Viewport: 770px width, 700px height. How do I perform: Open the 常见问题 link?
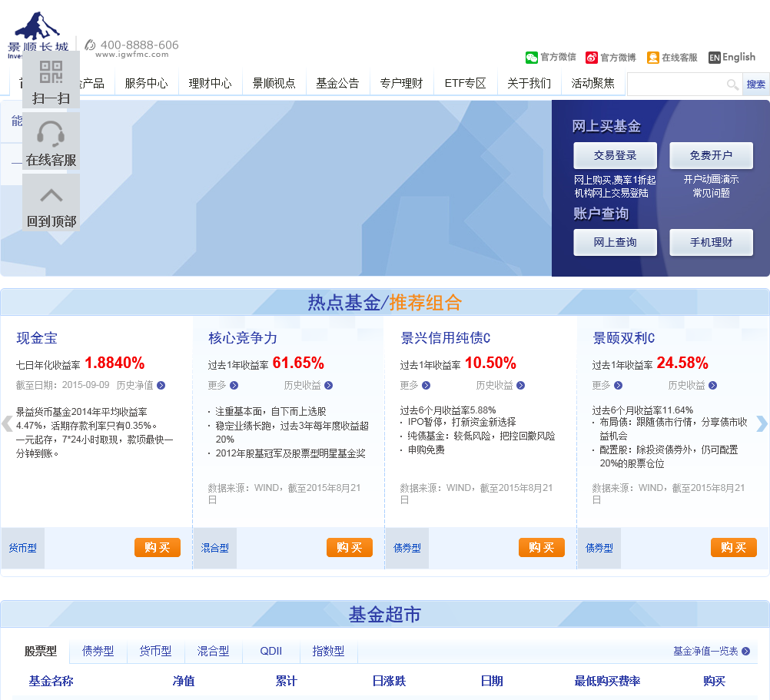coord(711,193)
